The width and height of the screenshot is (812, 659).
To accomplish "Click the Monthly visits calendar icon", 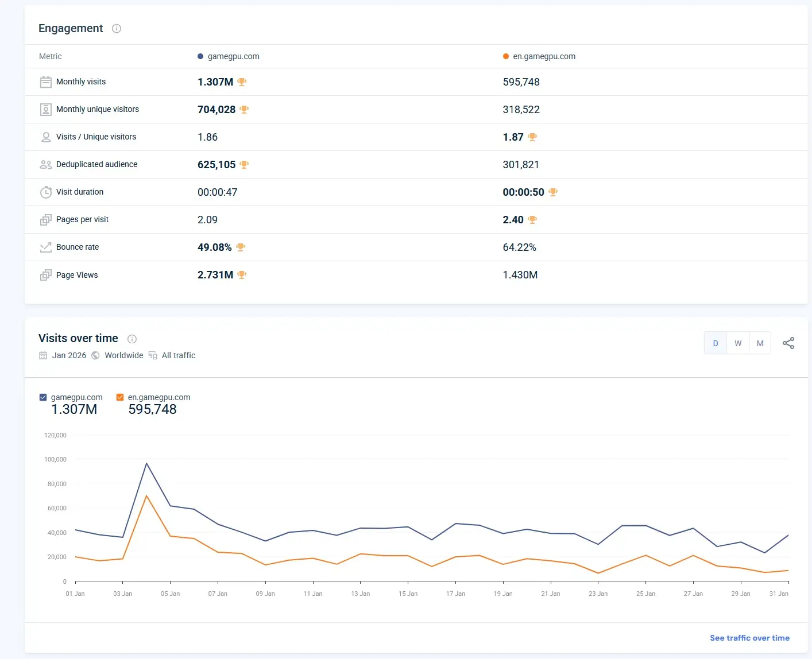I will [x=46, y=82].
